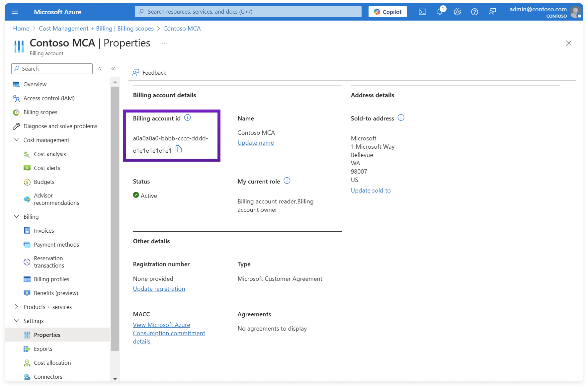Click the Budgets icon
The image size is (588, 388).
coord(27,182)
